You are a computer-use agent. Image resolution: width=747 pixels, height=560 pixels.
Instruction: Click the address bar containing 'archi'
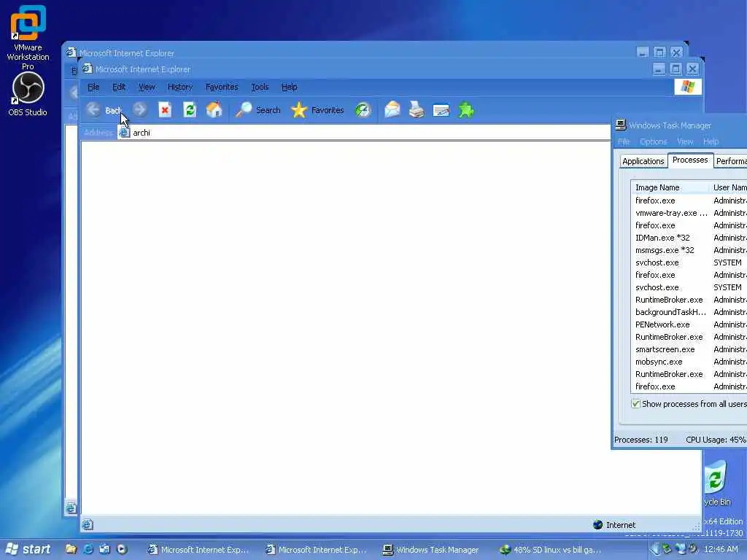coord(364,133)
